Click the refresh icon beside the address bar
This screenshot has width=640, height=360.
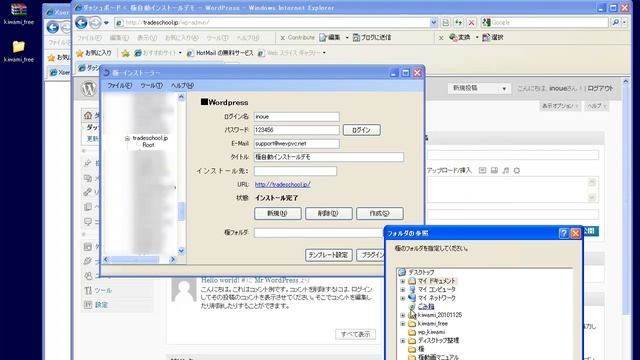(x=459, y=23)
